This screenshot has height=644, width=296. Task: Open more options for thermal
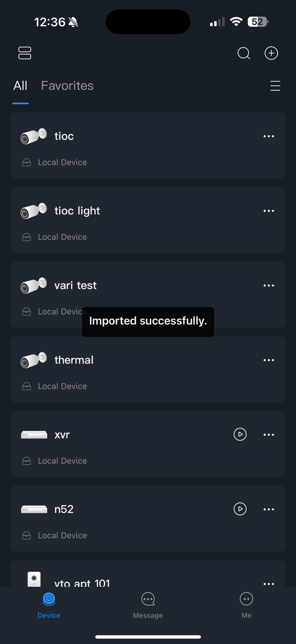(268, 360)
